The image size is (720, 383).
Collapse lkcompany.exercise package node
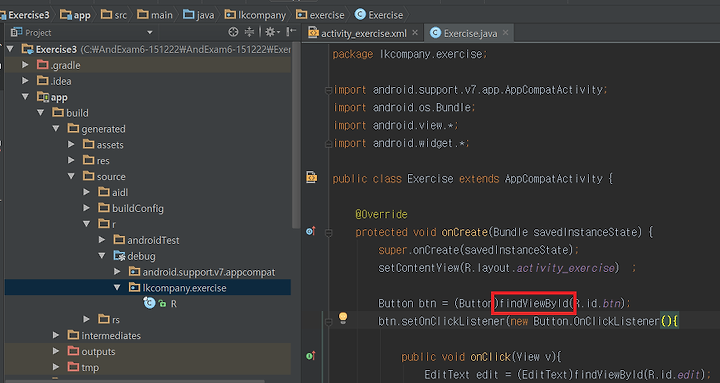click(117, 287)
